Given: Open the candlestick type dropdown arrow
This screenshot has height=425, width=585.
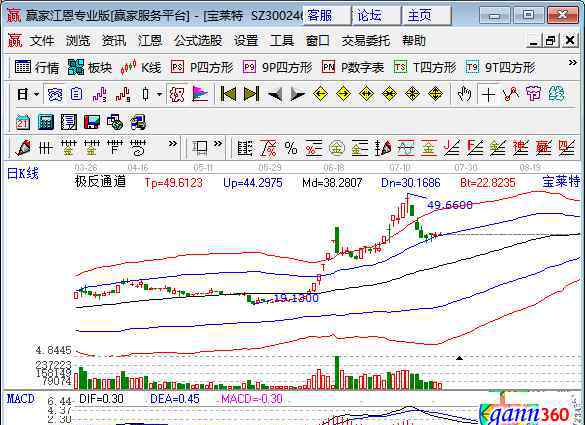Looking at the screenshot, I should click(159, 94).
